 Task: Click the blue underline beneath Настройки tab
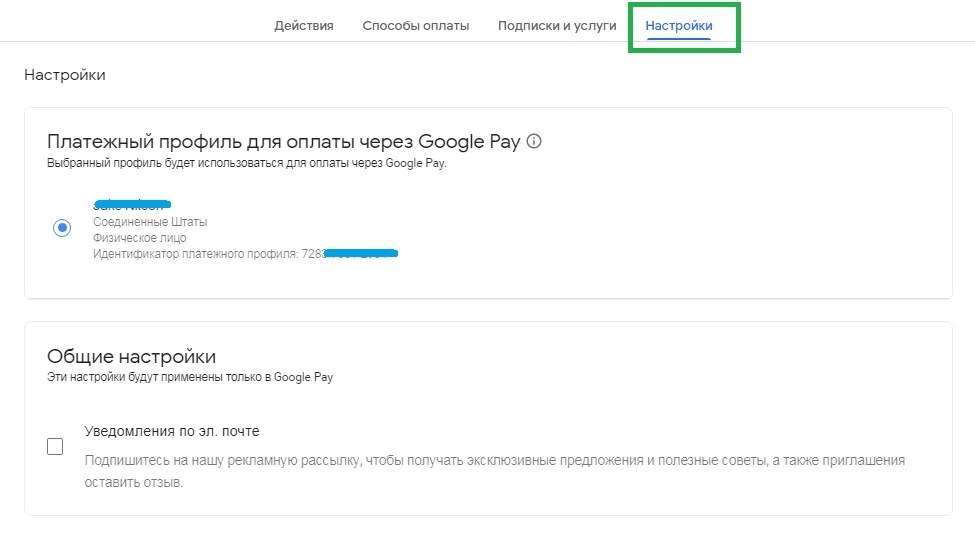coord(679,39)
